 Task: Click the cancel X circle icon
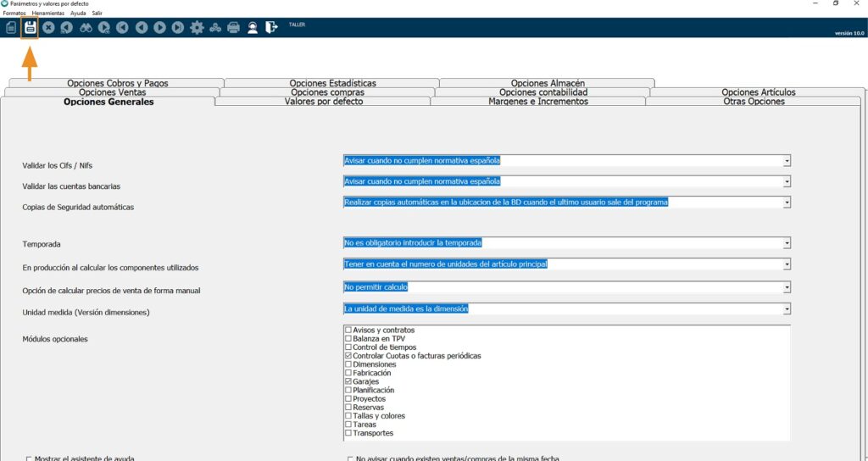click(48, 28)
